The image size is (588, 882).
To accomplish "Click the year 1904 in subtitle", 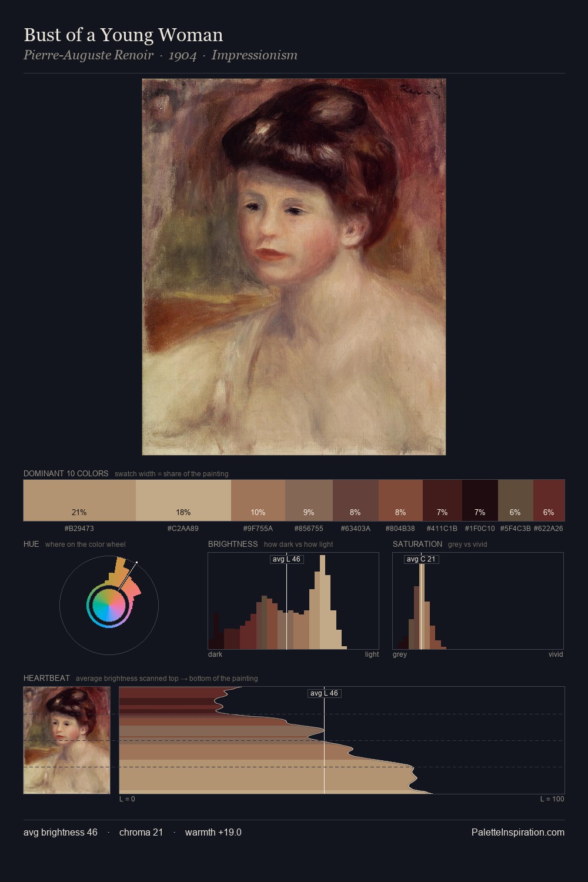I will pyautogui.click(x=182, y=55).
